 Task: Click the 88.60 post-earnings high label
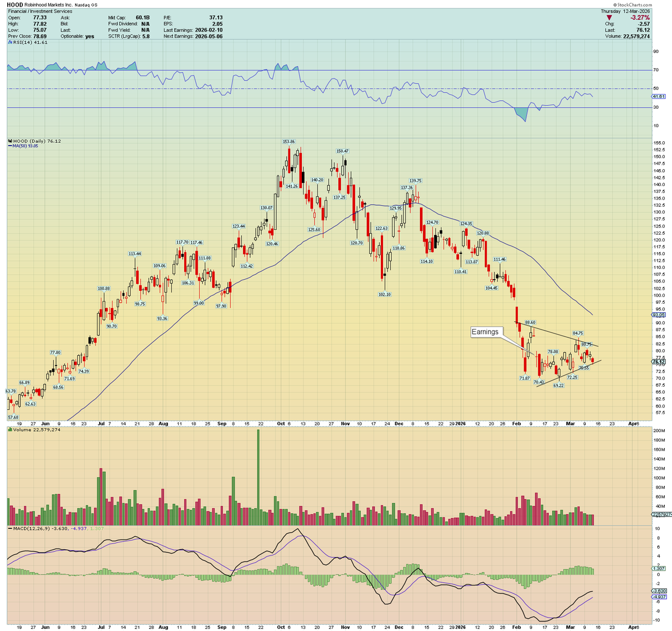pos(530,322)
